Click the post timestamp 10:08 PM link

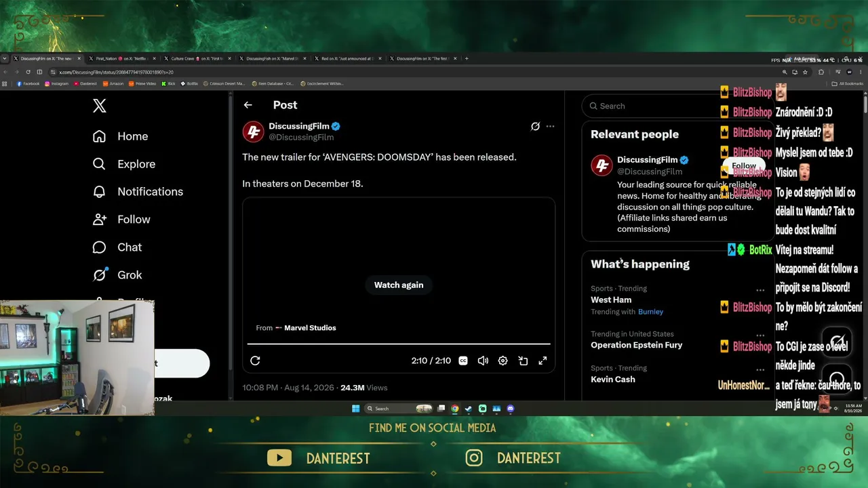coord(288,388)
